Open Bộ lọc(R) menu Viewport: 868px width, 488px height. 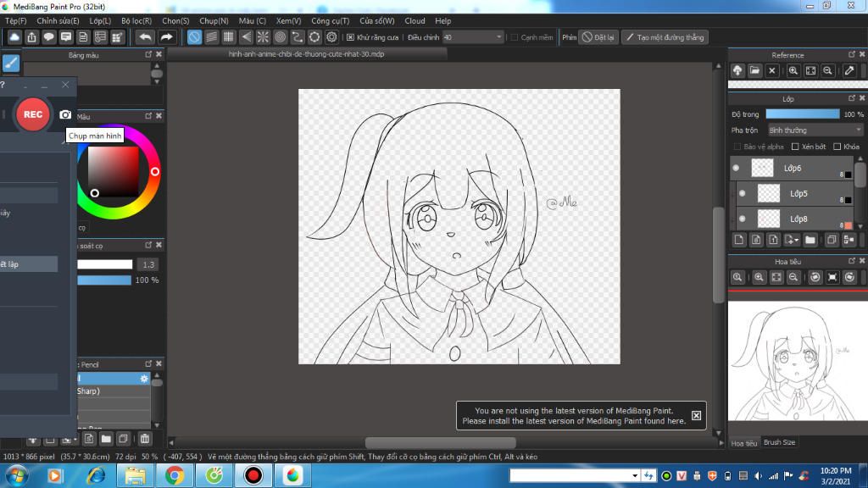click(136, 20)
